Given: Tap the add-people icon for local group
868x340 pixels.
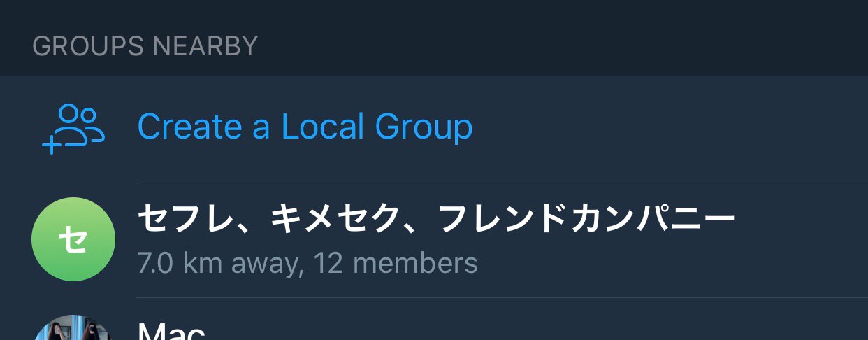Looking at the screenshot, I should (73, 128).
